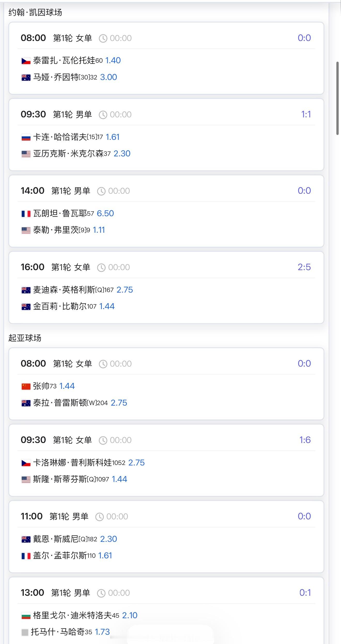Click French flag beside 瓦朗坦·鲁瓦耶
The image size is (341, 644).
tap(26, 214)
